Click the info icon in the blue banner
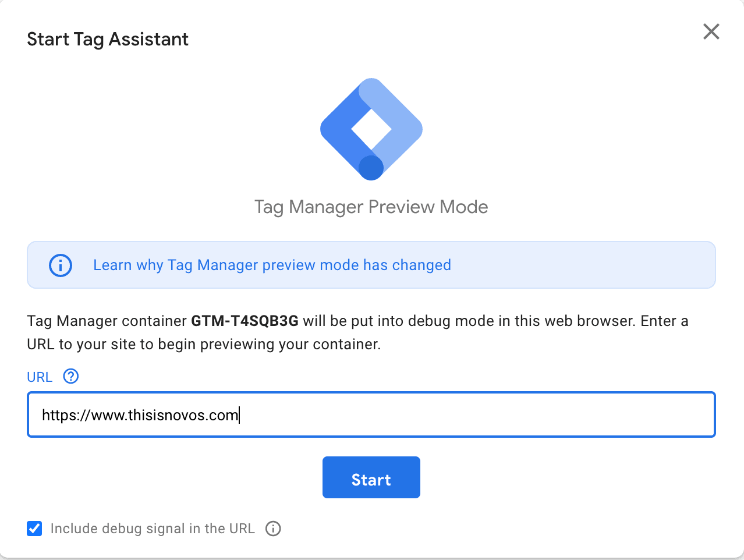 61,265
